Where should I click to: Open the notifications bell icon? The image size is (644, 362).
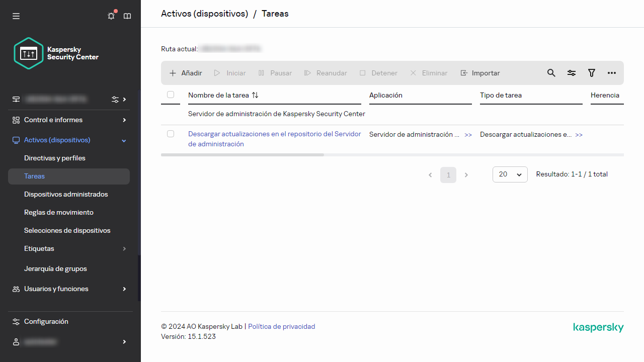111,16
